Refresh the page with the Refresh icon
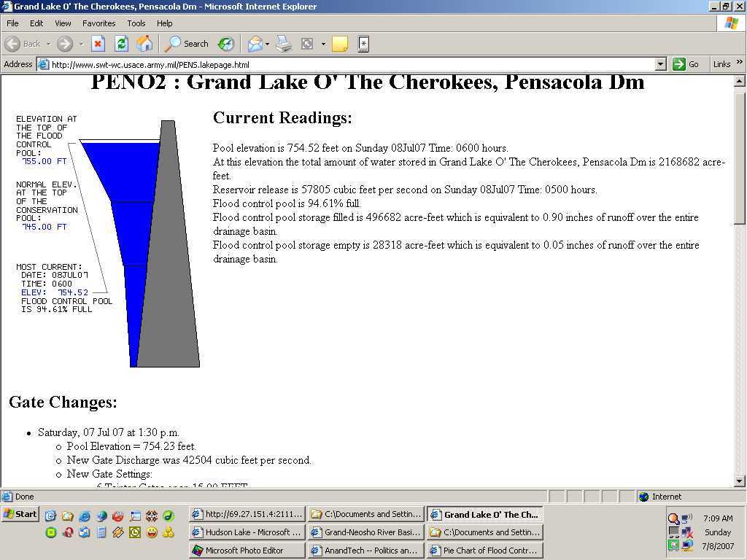 121,44
